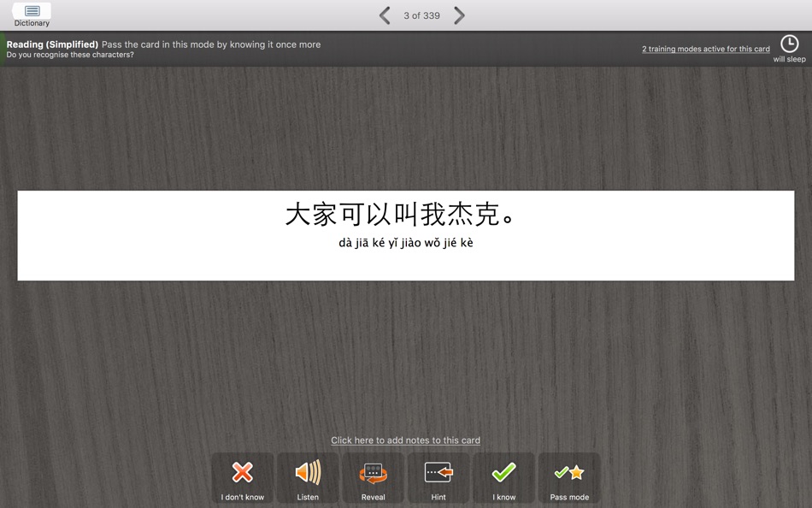Click here to add notes to this card
Screen dimensions: 812x508
click(405, 440)
